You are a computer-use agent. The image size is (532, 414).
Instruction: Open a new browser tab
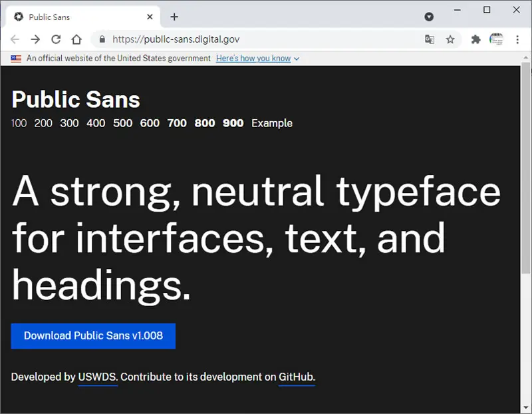174,17
